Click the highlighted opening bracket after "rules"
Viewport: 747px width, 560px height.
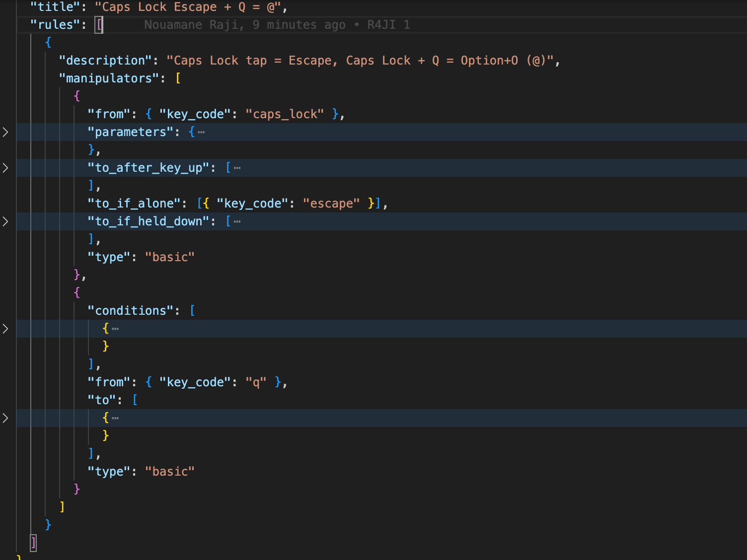tap(99, 25)
